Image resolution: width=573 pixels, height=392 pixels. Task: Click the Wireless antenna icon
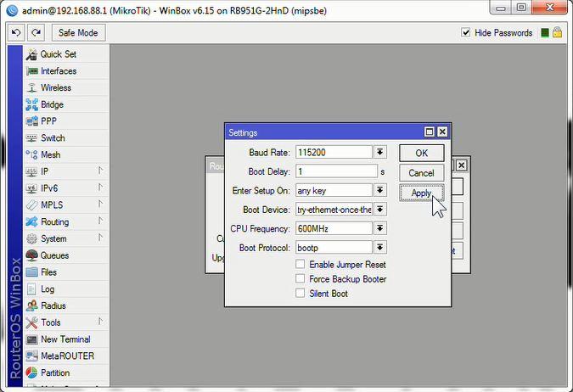pos(31,87)
